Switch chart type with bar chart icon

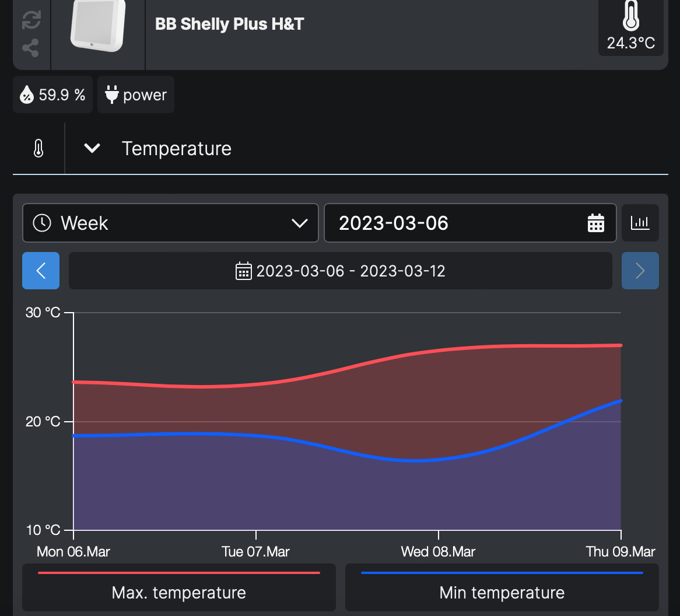640,223
